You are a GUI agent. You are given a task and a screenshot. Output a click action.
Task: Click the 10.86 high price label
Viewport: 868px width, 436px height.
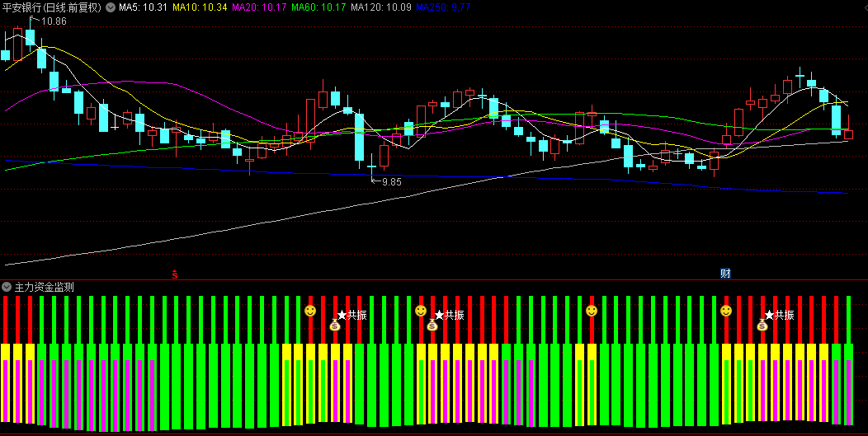(x=54, y=21)
